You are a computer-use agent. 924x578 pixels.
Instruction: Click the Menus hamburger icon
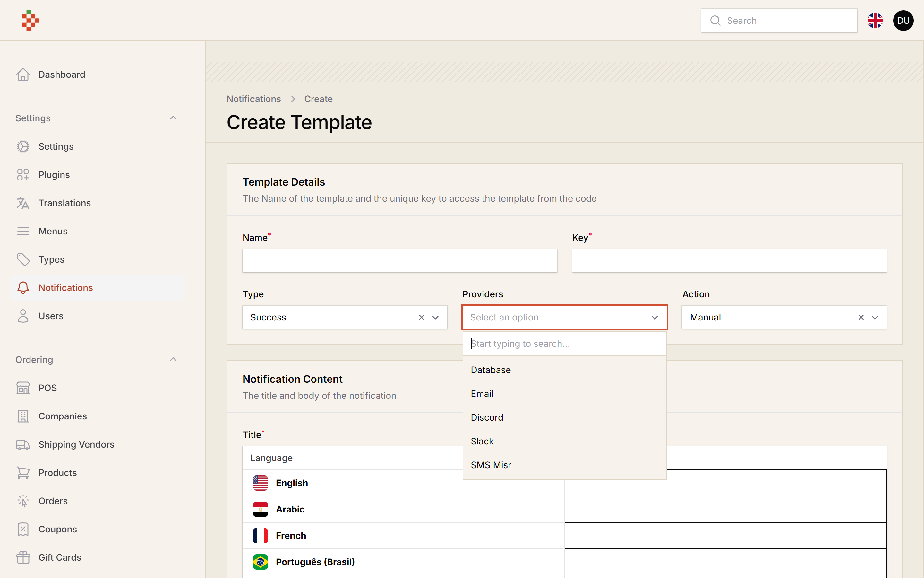23,231
